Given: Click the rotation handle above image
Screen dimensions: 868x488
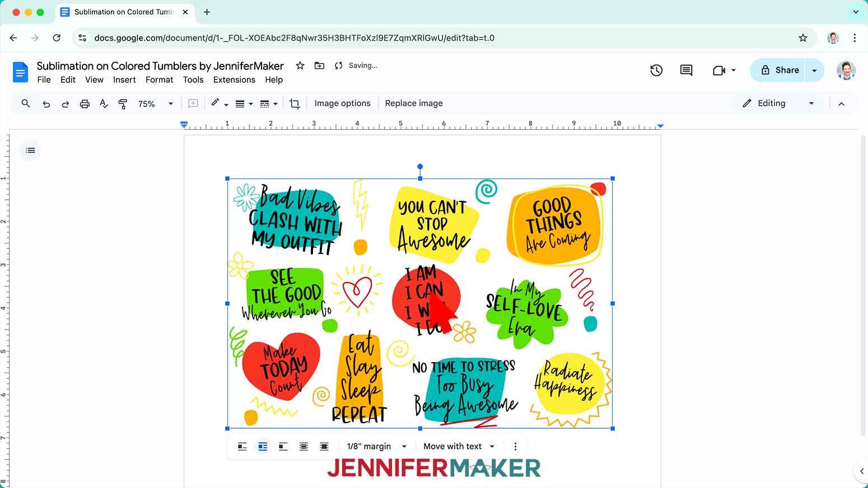Looking at the screenshot, I should pyautogui.click(x=420, y=167).
